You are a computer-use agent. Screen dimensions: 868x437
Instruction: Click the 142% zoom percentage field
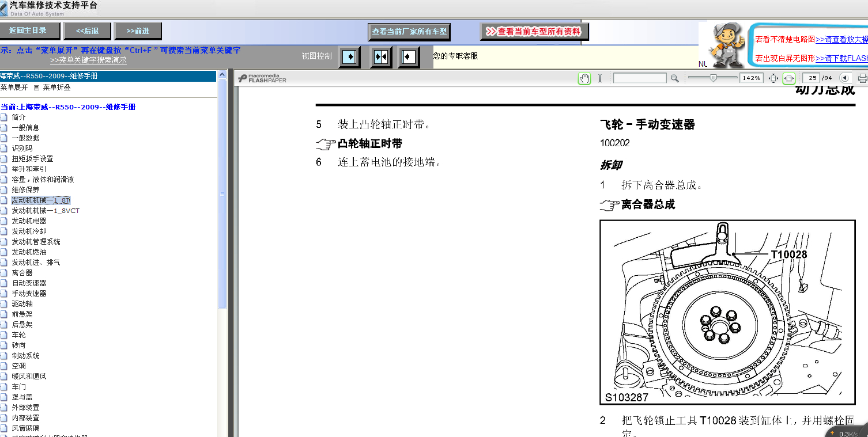pos(752,78)
